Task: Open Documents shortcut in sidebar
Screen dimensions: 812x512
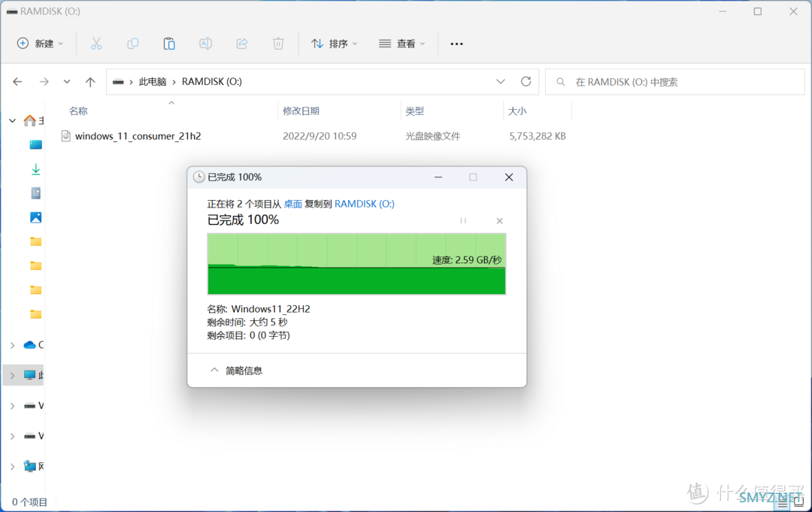Action: tap(36, 193)
